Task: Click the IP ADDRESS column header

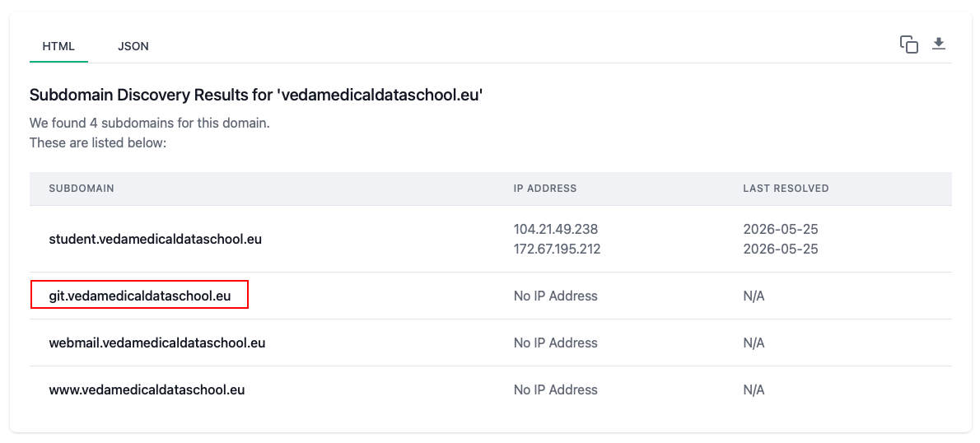Action: coord(545,188)
